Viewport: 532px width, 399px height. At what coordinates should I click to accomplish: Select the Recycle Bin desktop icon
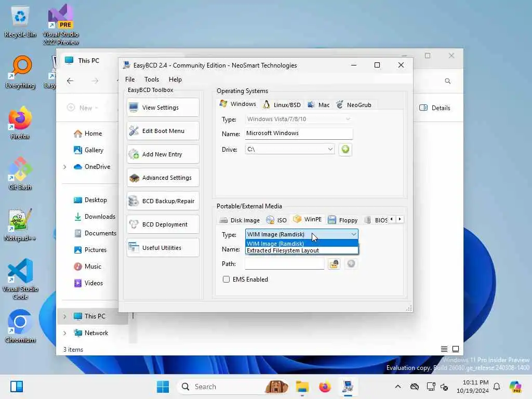pyautogui.click(x=20, y=22)
